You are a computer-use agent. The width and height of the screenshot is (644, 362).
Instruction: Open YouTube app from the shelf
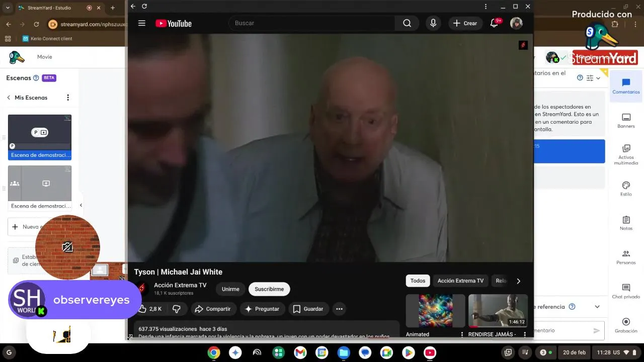point(430,352)
